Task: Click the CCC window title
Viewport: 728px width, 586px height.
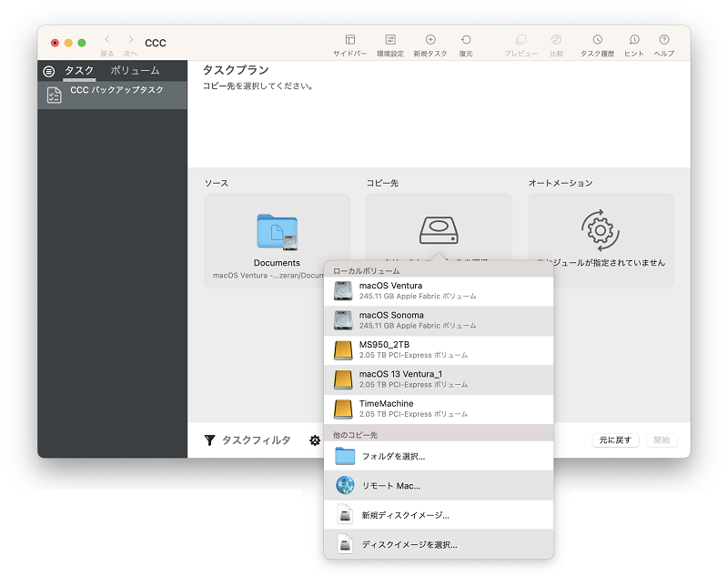Action: pos(156,43)
